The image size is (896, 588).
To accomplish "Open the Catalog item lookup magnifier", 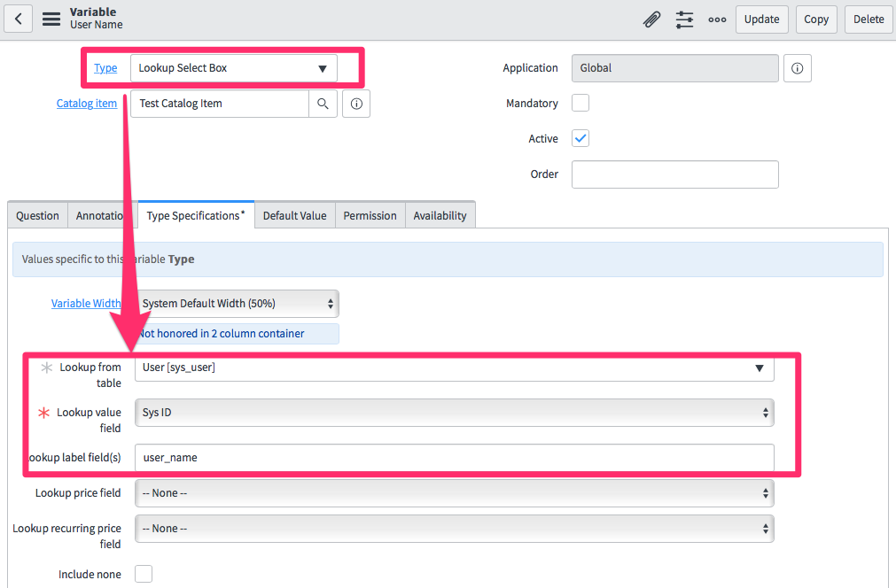I will (x=323, y=103).
